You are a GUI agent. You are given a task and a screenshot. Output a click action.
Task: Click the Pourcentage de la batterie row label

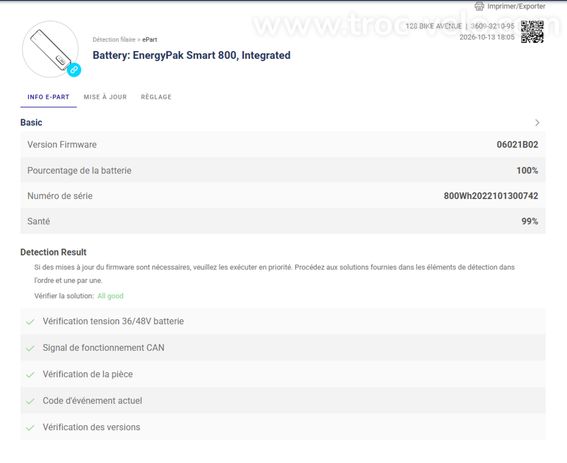(79, 170)
